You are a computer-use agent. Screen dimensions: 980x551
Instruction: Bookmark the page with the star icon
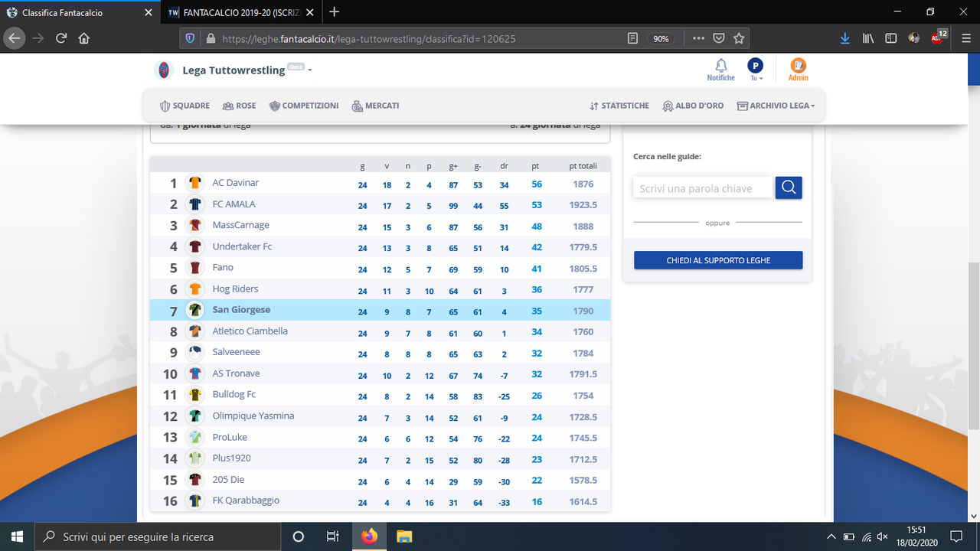(738, 37)
